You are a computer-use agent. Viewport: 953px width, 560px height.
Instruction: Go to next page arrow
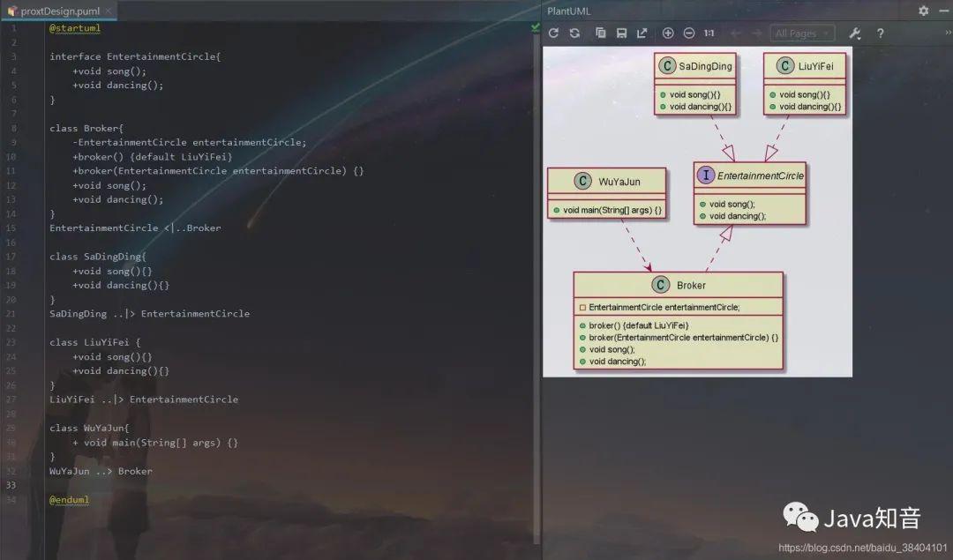pos(757,33)
